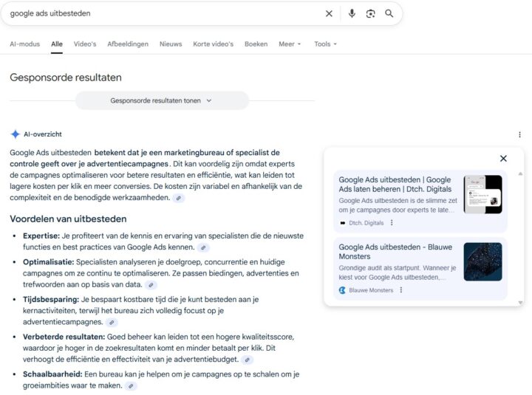Click the Blauwe Monsters result thumbnail

tap(482, 261)
